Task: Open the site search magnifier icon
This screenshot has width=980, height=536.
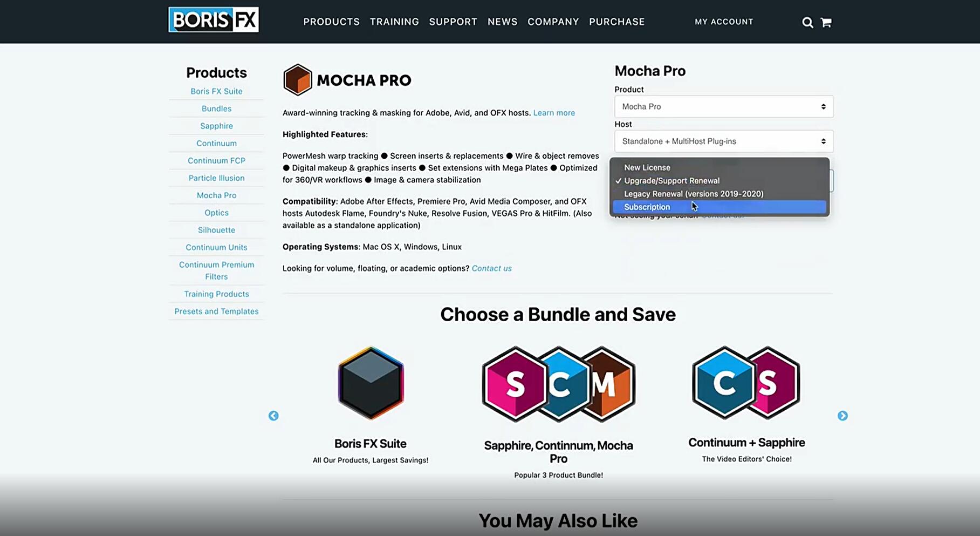Action: [x=807, y=22]
